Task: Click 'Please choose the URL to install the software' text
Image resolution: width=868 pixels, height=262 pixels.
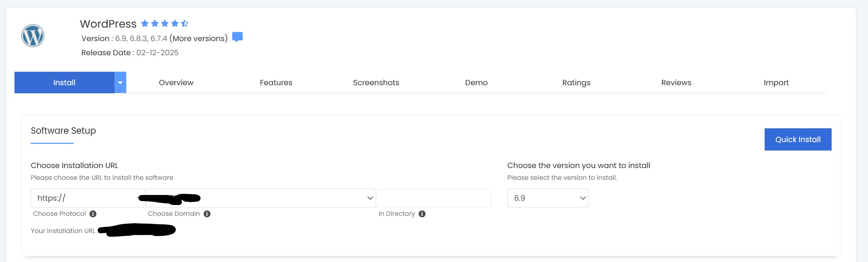Action: pos(102,178)
